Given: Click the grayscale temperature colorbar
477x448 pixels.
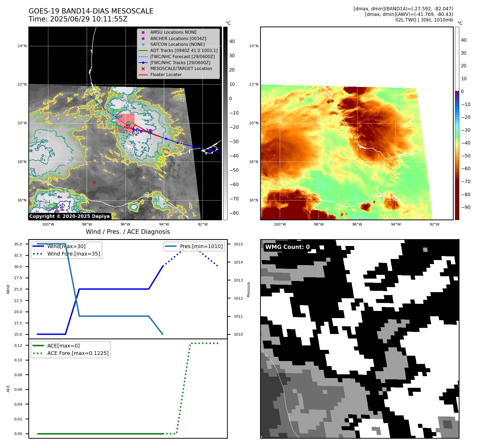Looking at the screenshot, I should pos(225,123).
